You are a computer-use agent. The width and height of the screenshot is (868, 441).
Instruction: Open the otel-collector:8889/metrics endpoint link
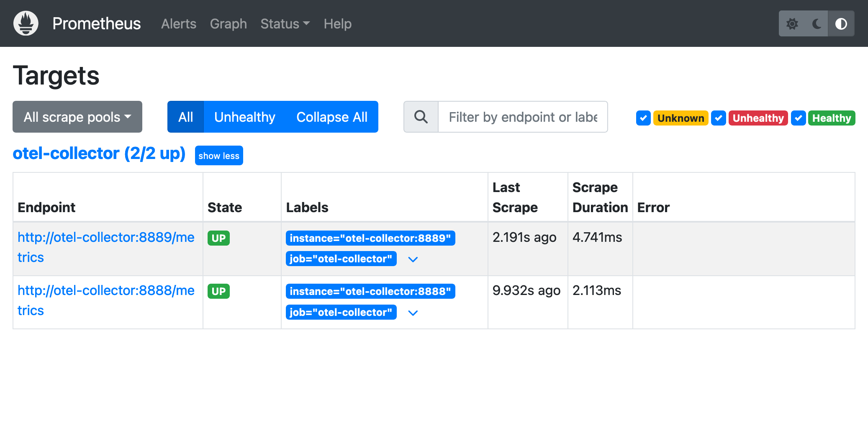[106, 247]
